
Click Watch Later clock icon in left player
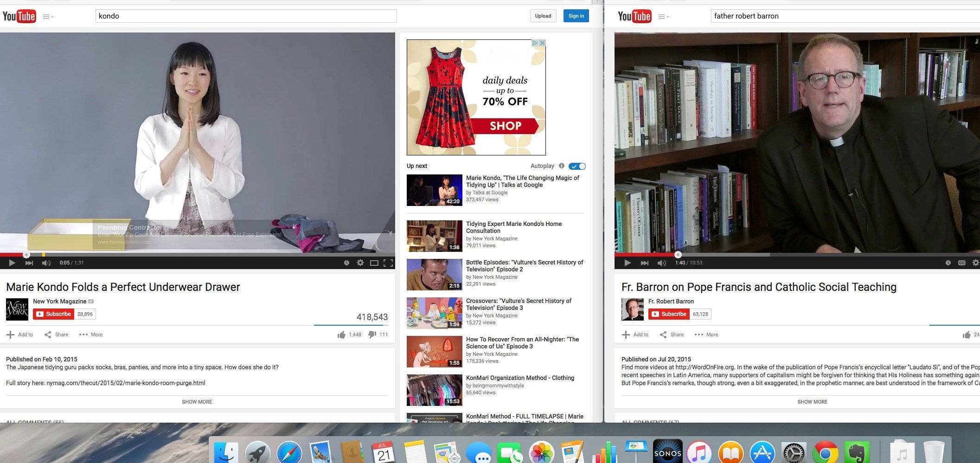[346, 263]
